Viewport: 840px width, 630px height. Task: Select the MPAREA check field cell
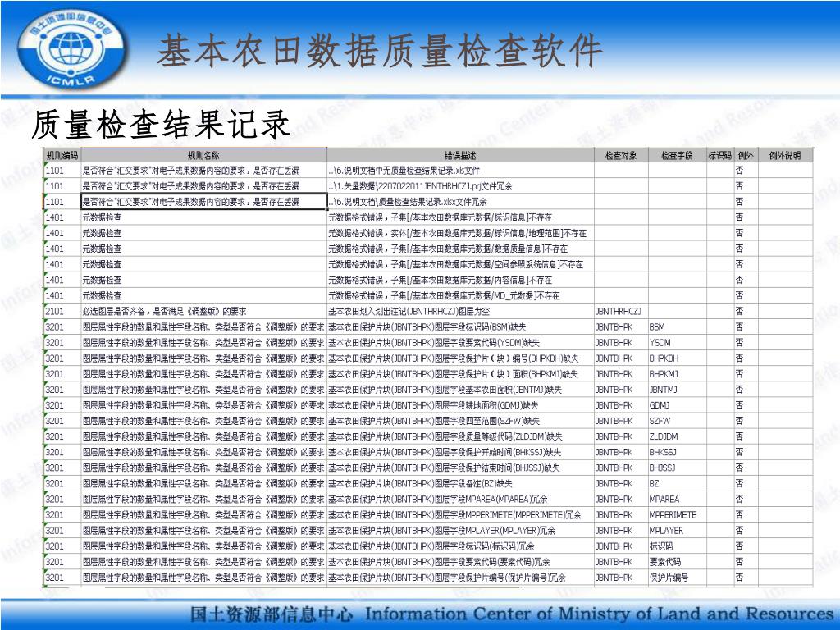pyautogui.click(x=677, y=499)
